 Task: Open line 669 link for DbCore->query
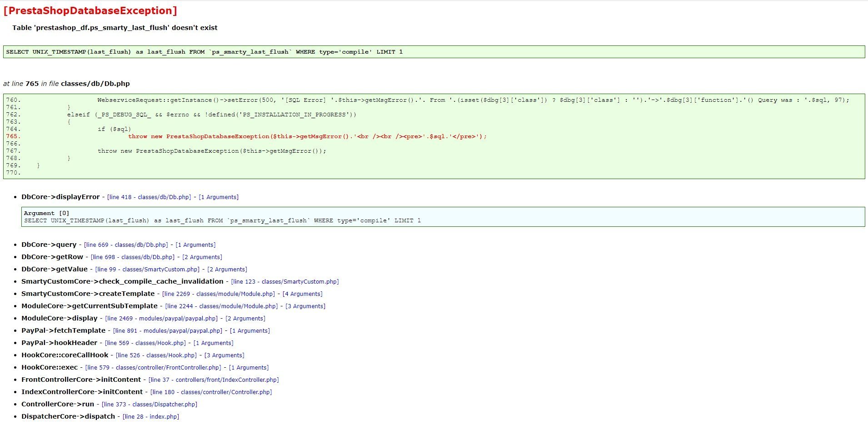click(126, 245)
